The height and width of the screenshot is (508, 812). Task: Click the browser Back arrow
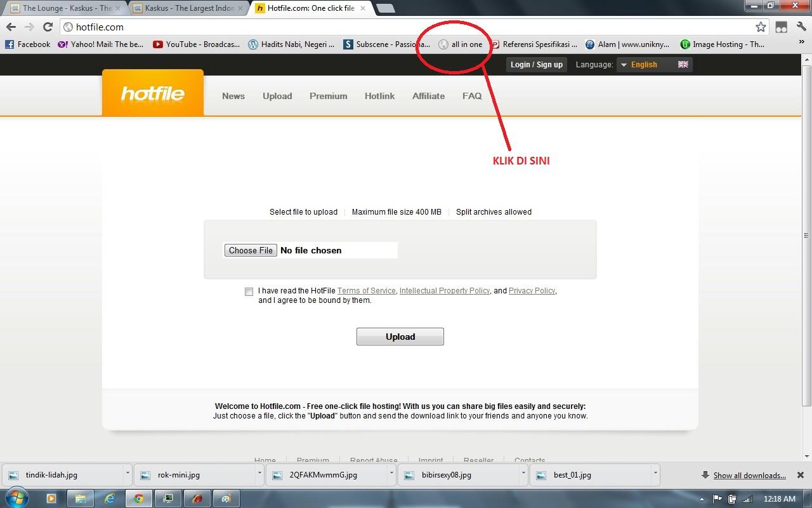11,27
